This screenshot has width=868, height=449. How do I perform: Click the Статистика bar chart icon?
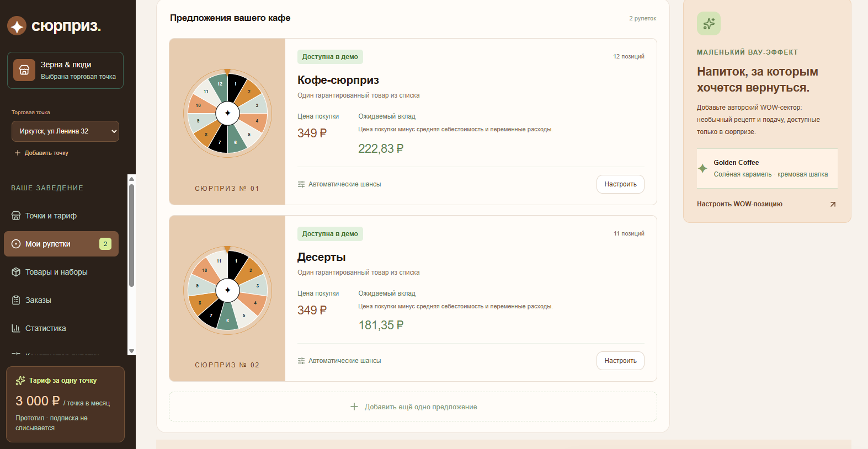pos(16,328)
